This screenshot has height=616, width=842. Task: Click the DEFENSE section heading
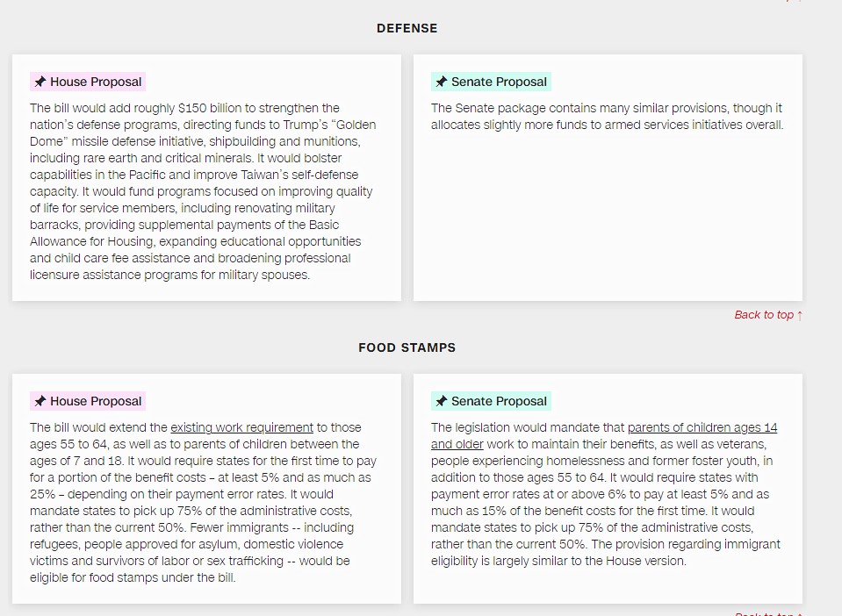tap(407, 29)
